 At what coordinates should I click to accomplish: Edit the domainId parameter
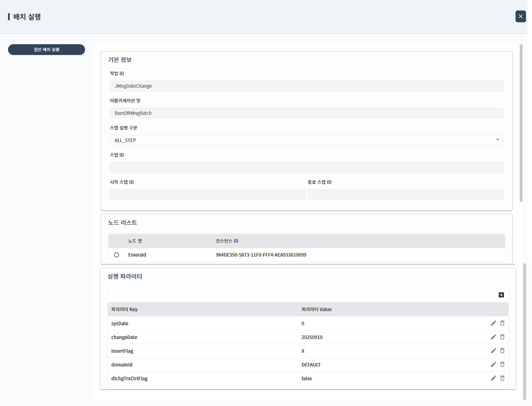point(493,365)
